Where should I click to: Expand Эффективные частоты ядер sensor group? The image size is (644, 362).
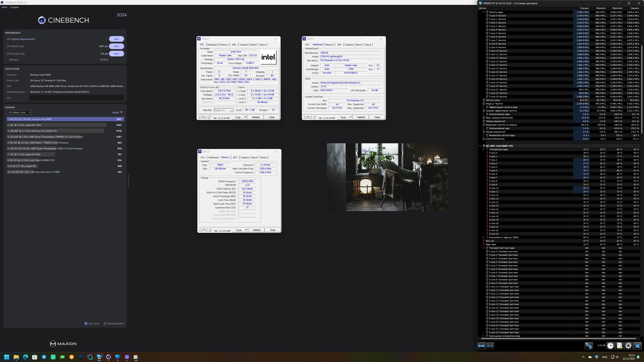pos(483,107)
